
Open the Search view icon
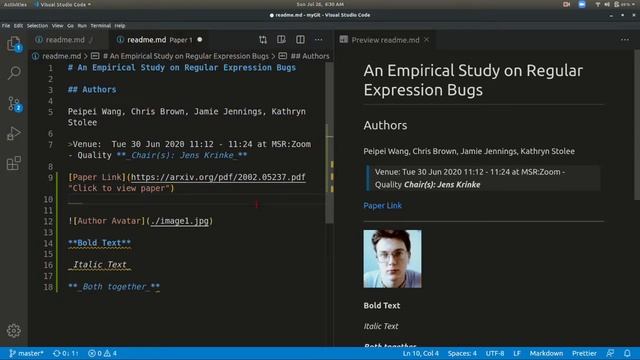14,73
